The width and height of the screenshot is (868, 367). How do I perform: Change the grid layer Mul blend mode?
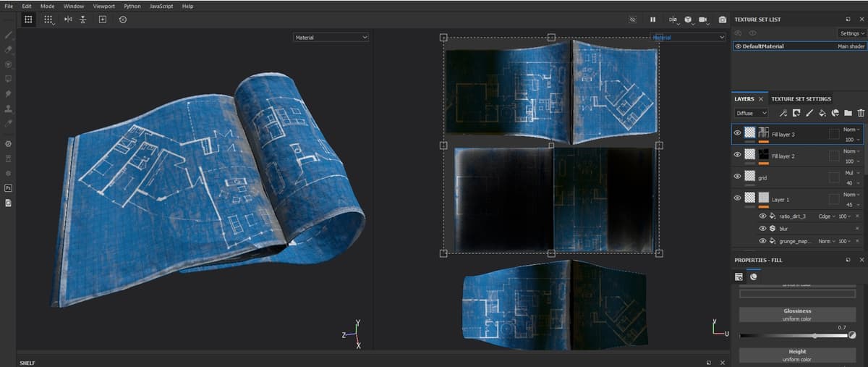tap(851, 173)
